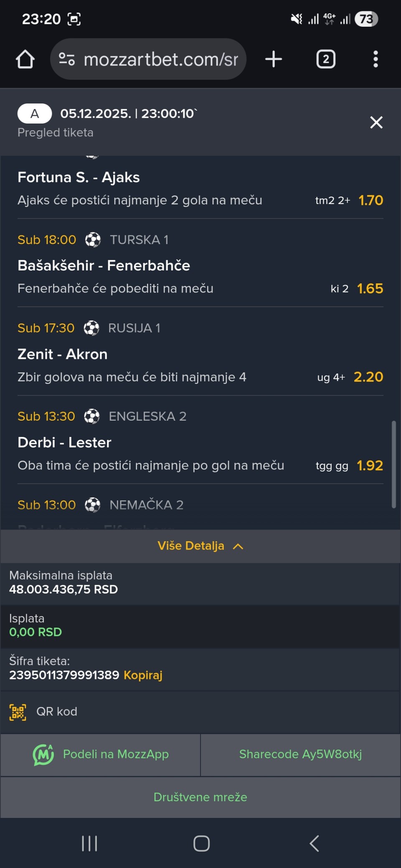
Task: Open the tab switcher showing 2 tabs
Action: tap(326, 59)
